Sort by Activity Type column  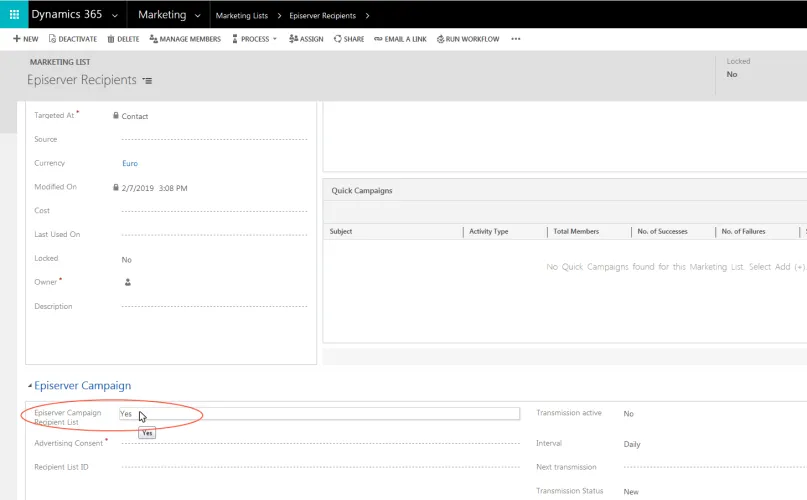488,232
